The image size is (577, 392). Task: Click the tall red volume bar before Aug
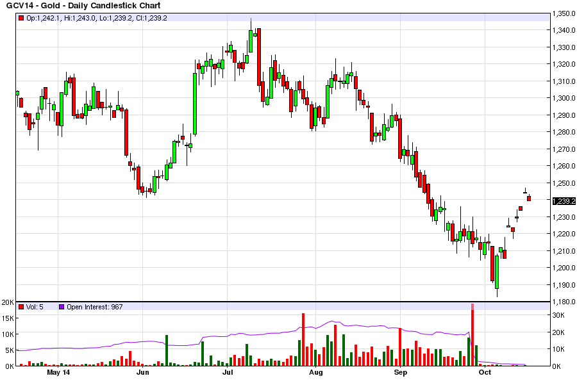pos(303,339)
